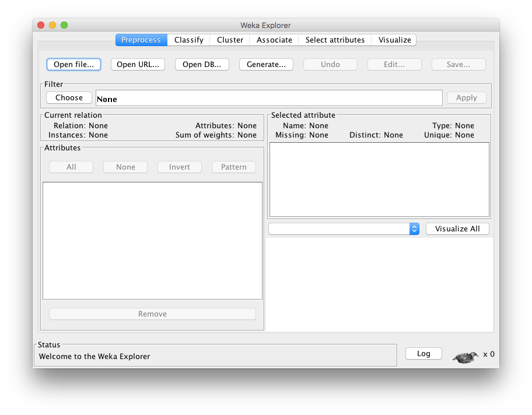Click the 'Unique: None' text

tap(449, 135)
